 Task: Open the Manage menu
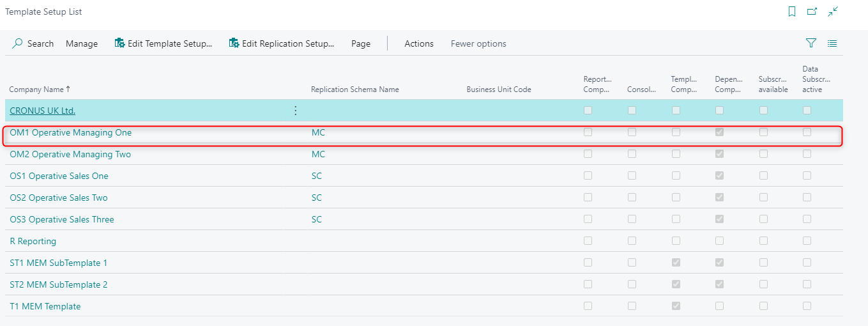(82, 43)
